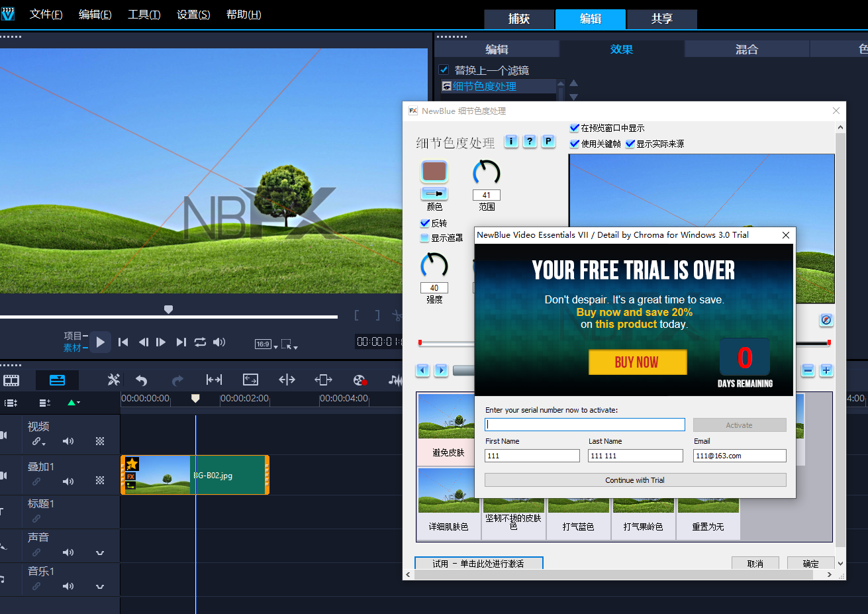The height and width of the screenshot is (614, 868).
Task: Toggle 使用关键帧 checkbox
Action: [575, 144]
